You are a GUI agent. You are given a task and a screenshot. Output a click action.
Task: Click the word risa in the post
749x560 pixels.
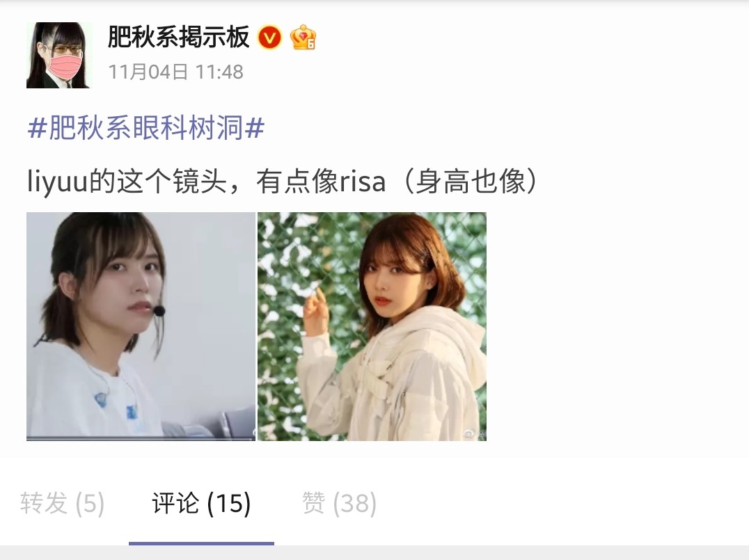[x=363, y=182]
